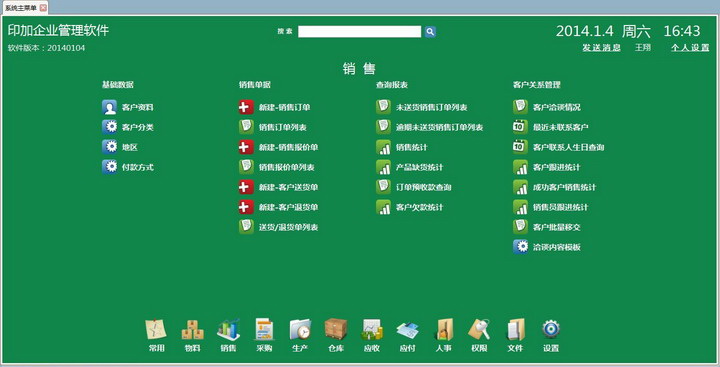Switch to 文件 files module
Viewport: 720px width, 367px height.
point(515,335)
